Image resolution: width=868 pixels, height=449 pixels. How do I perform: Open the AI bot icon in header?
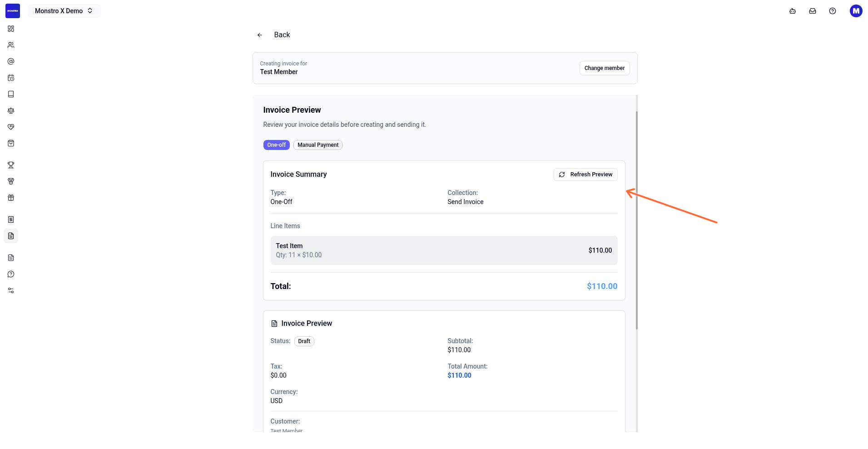[x=793, y=11]
